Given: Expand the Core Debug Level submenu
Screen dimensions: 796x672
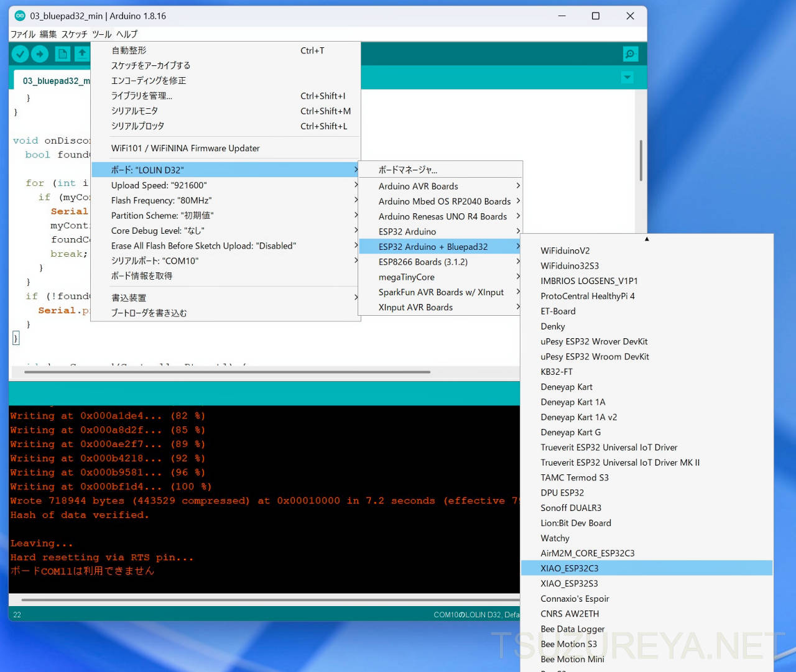Looking at the screenshot, I should pos(226,231).
